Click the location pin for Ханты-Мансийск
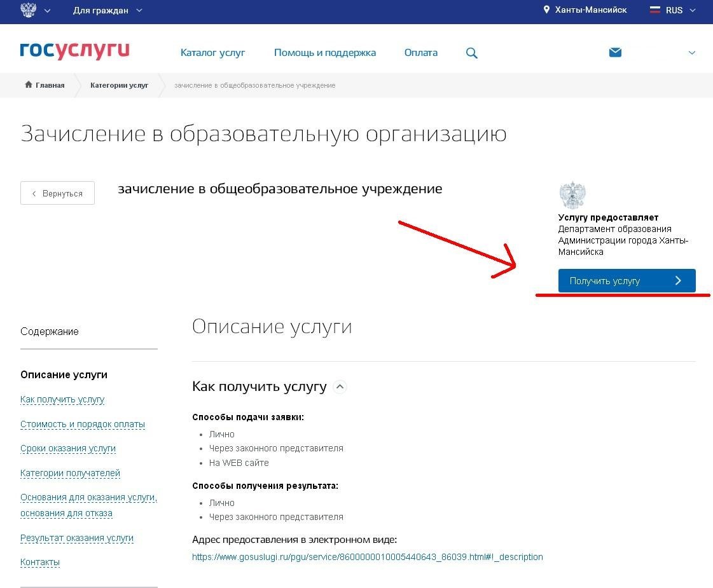 (x=546, y=10)
